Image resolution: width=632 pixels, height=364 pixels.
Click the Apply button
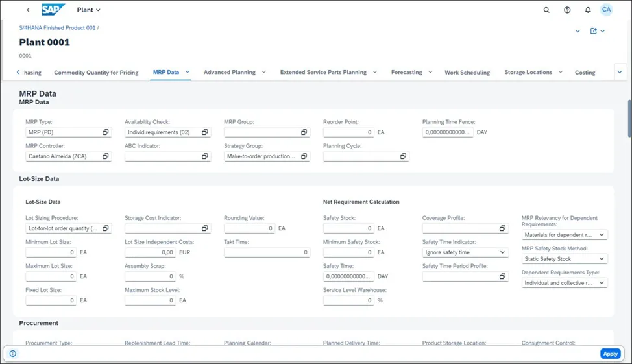click(x=609, y=354)
